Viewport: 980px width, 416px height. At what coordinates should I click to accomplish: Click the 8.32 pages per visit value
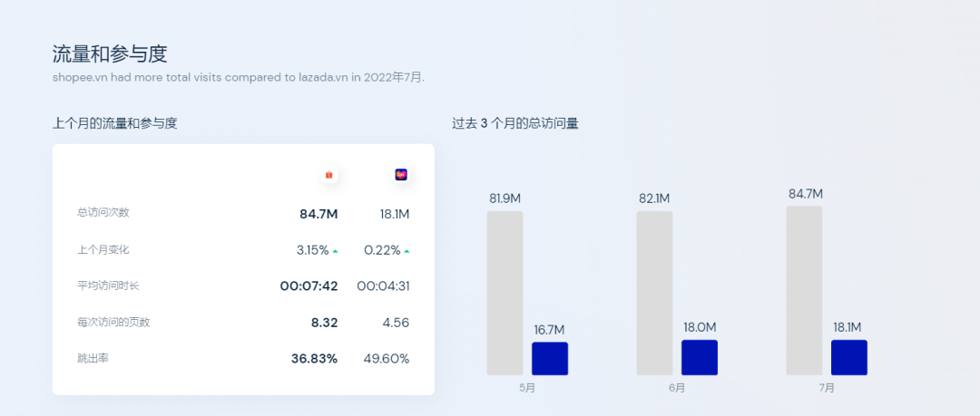click(324, 323)
